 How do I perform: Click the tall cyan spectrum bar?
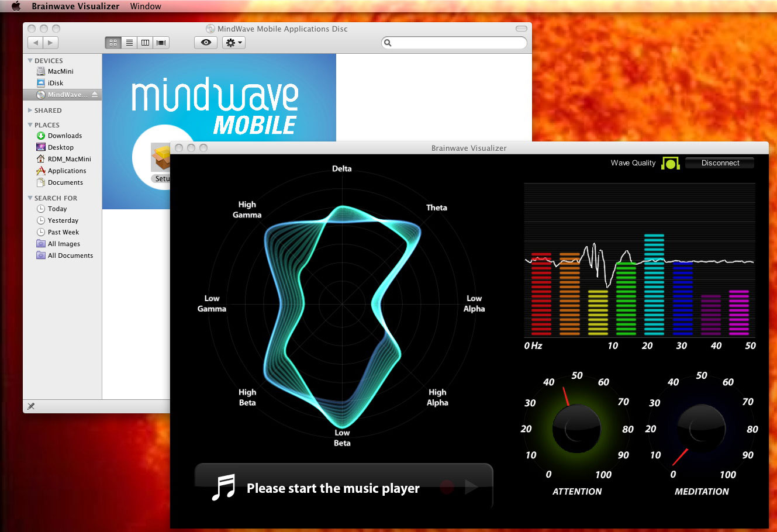click(x=654, y=285)
